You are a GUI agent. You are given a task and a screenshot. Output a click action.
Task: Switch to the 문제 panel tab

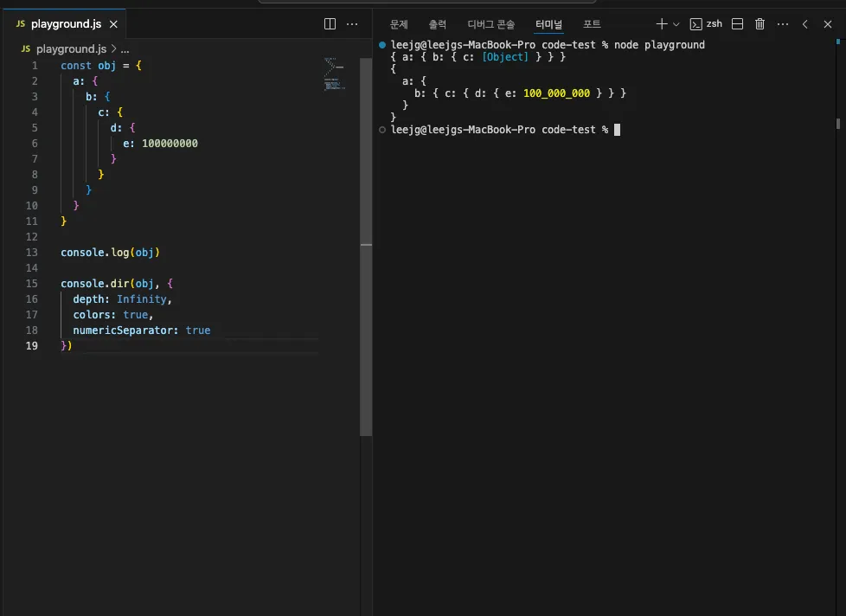coord(399,24)
